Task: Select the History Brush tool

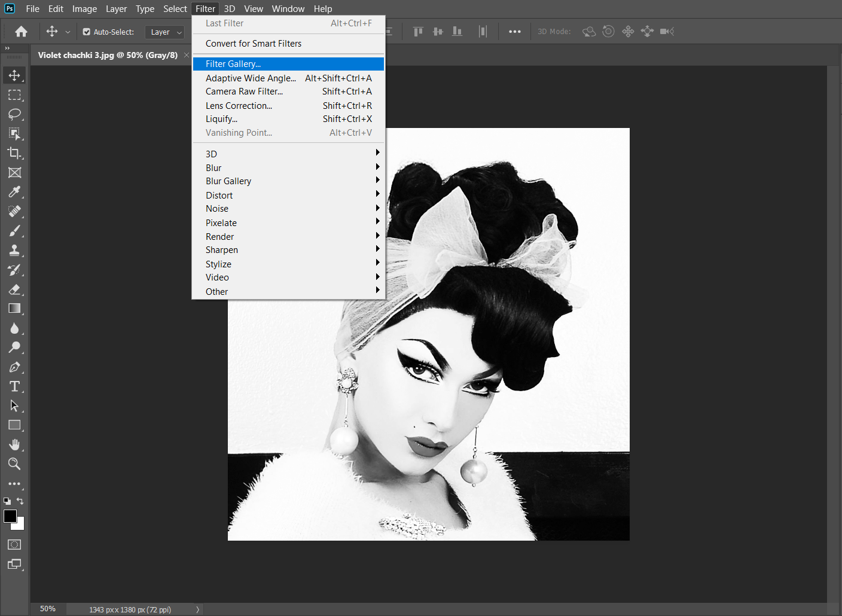Action: (x=14, y=270)
